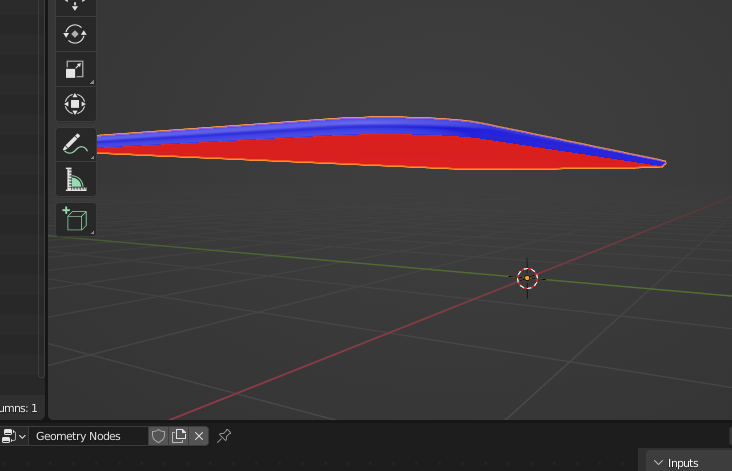Click the red and blue mesh object
Screen dimensions: 732x471
click(380, 143)
